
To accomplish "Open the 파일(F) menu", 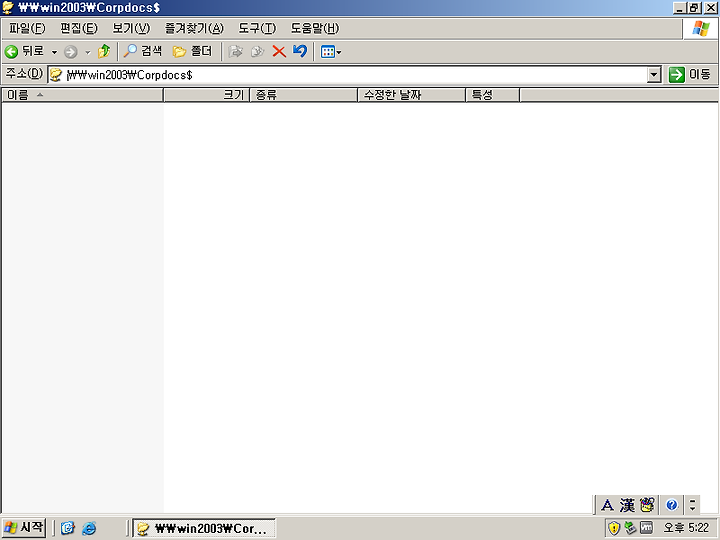I will 27,28.
